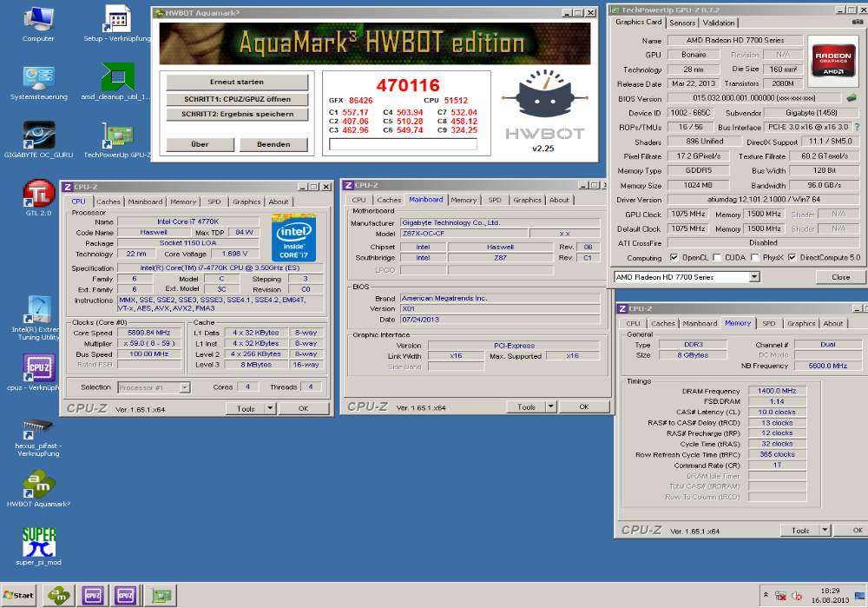868x608 pixels.
Task: Open the Validation tab in GPU-Z
Action: click(x=719, y=23)
